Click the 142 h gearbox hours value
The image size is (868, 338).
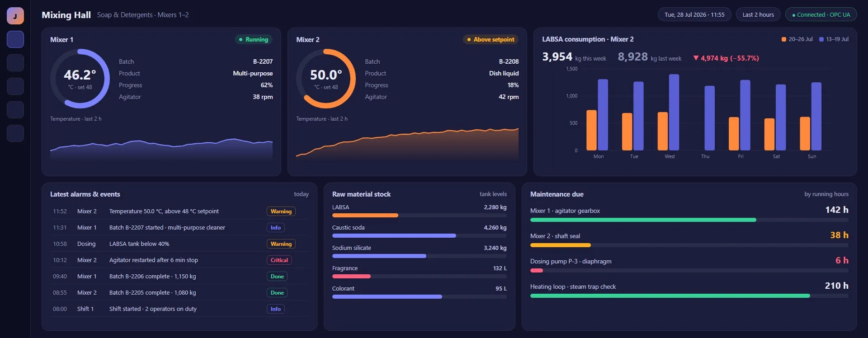pos(837,210)
